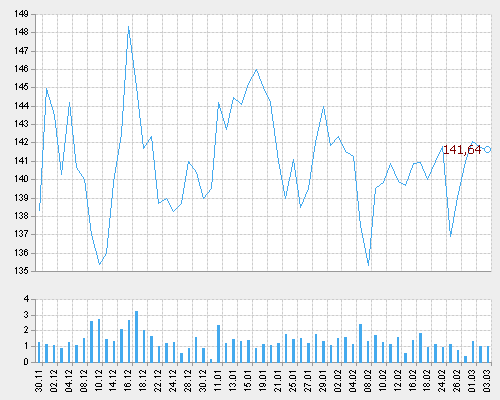Click the 10.12 date label

point(99,381)
